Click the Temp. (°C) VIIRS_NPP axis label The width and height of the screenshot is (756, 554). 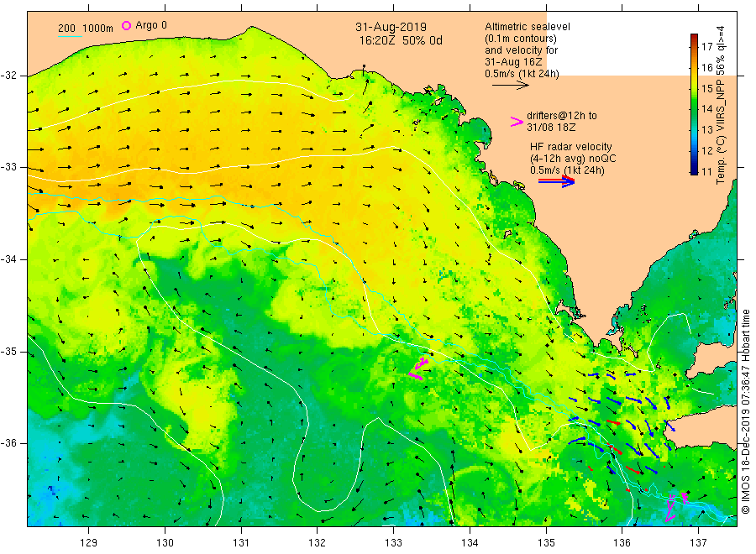(x=721, y=105)
